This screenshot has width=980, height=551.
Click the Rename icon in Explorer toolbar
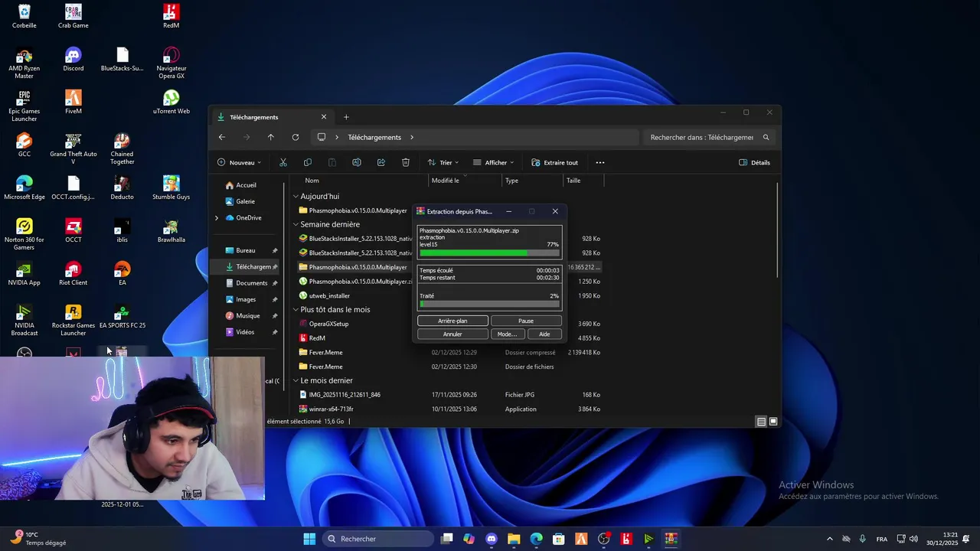click(x=357, y=162)
